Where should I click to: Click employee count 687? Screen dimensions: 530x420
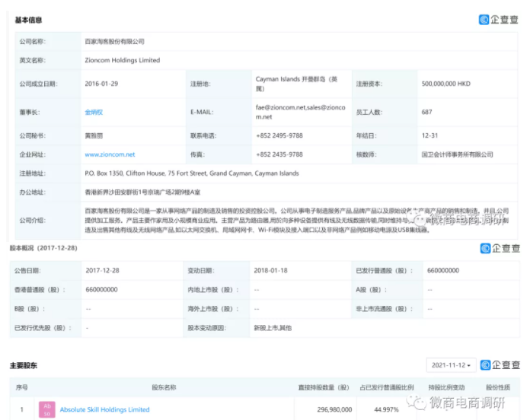coord(426,112)
